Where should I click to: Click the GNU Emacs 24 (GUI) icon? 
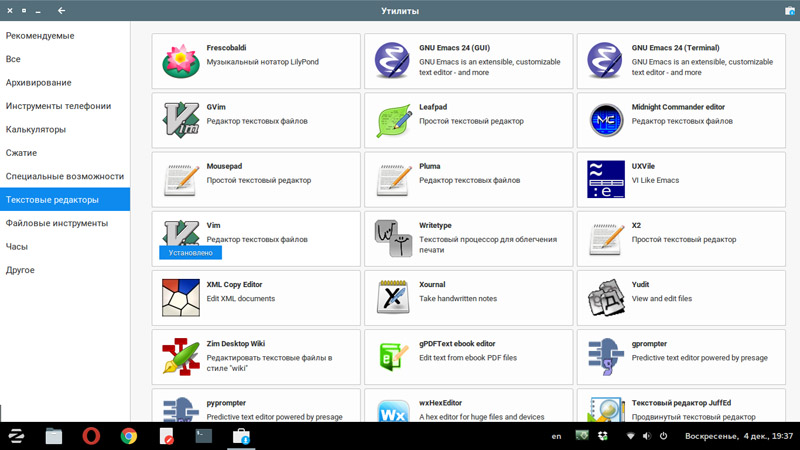[x=392, y=61]
